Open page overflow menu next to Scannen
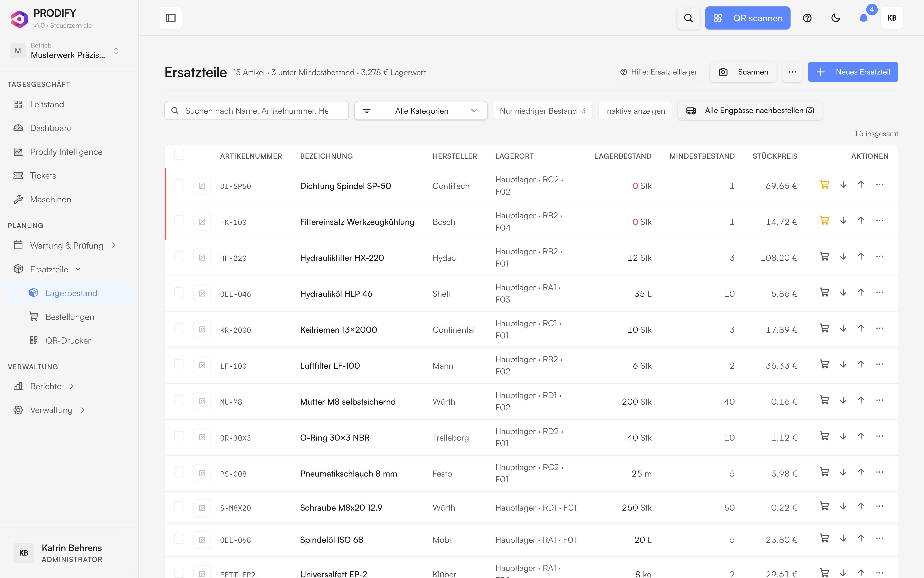The height and width of the screenshot is (578, 924). pos(792,72)
